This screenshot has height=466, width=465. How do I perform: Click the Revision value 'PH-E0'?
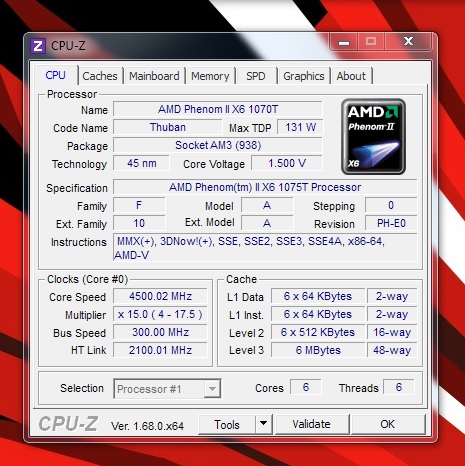[x=391, y=223]
